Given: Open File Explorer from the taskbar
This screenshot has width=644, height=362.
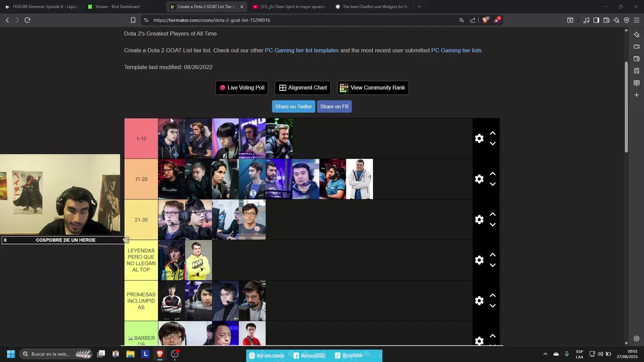Looking at the screenshot, I should coord(130,354).
